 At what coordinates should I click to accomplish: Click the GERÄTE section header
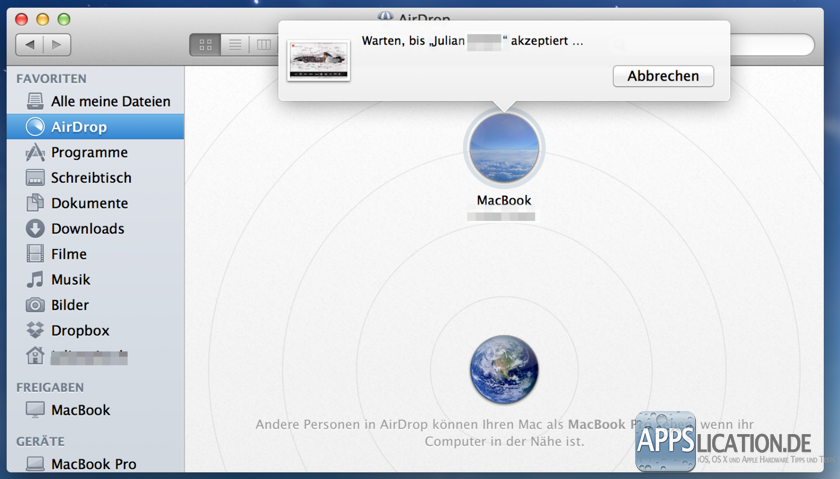point(40,441)
